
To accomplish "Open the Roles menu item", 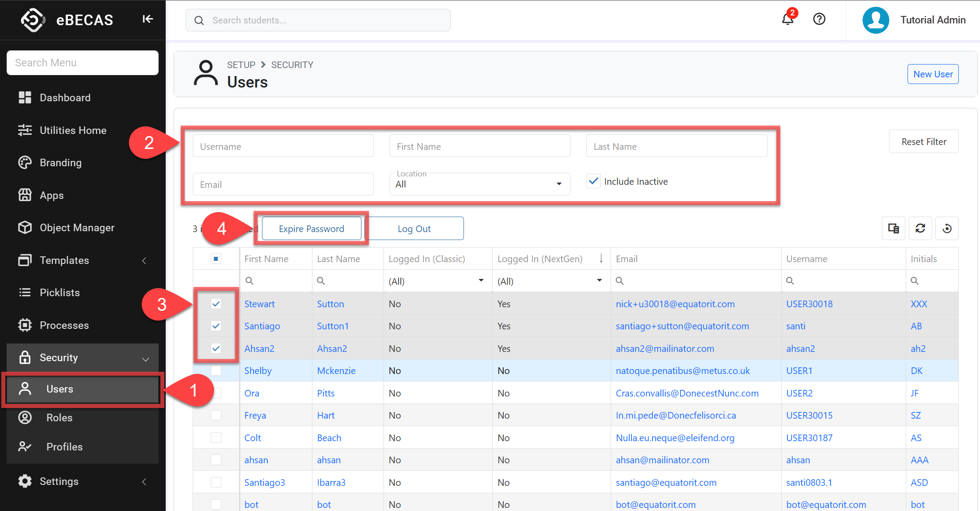I will click(59, 418).
